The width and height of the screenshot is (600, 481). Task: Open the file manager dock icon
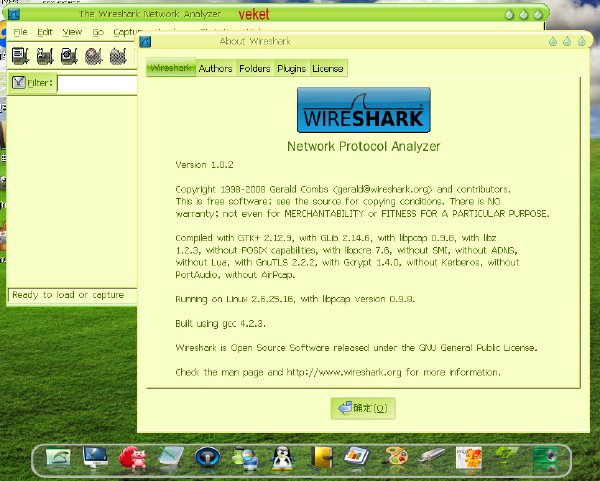point(57,457)
